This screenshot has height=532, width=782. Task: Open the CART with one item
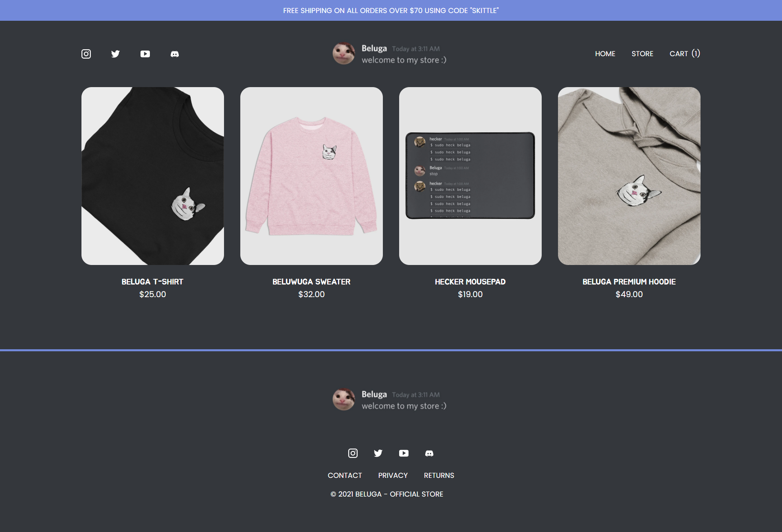[684, 53]
